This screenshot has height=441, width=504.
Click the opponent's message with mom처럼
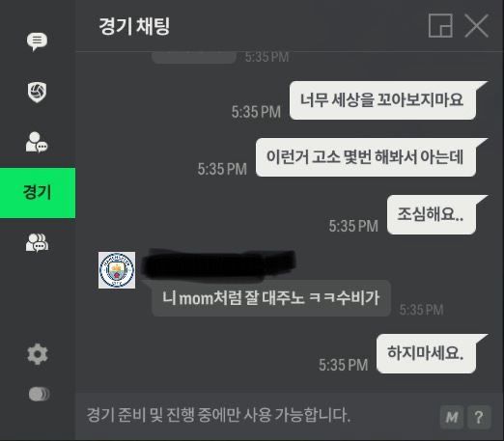[x=271, y=298]
